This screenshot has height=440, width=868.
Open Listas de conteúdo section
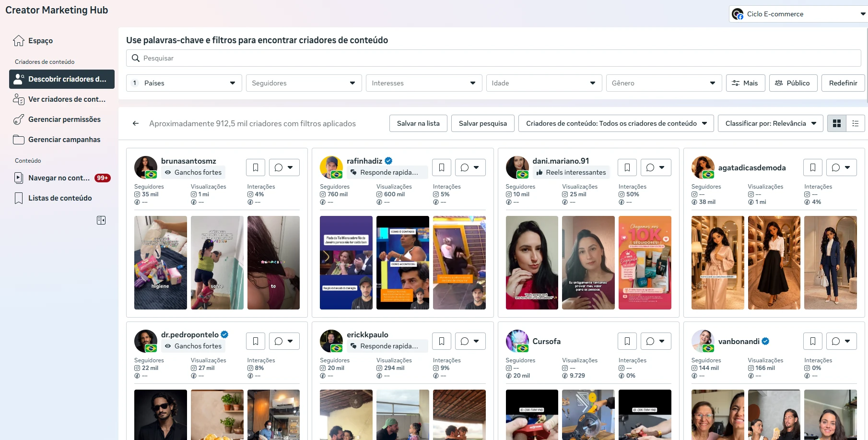[62, 198]
